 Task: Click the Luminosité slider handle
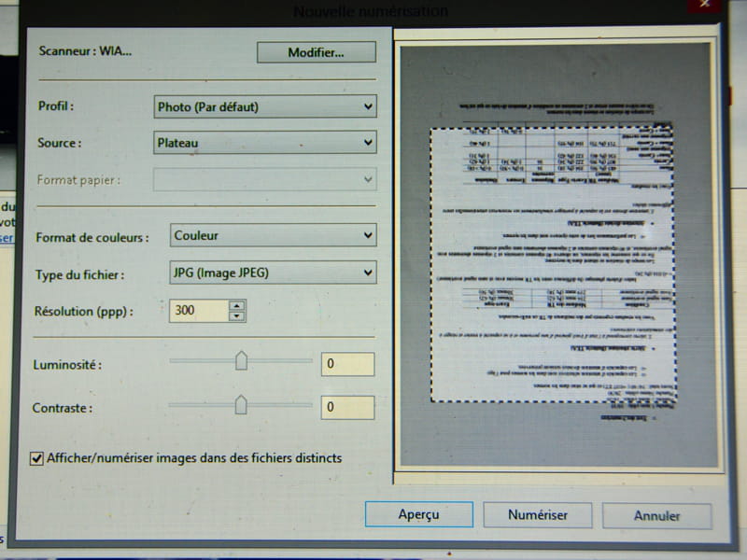(241, 360)
